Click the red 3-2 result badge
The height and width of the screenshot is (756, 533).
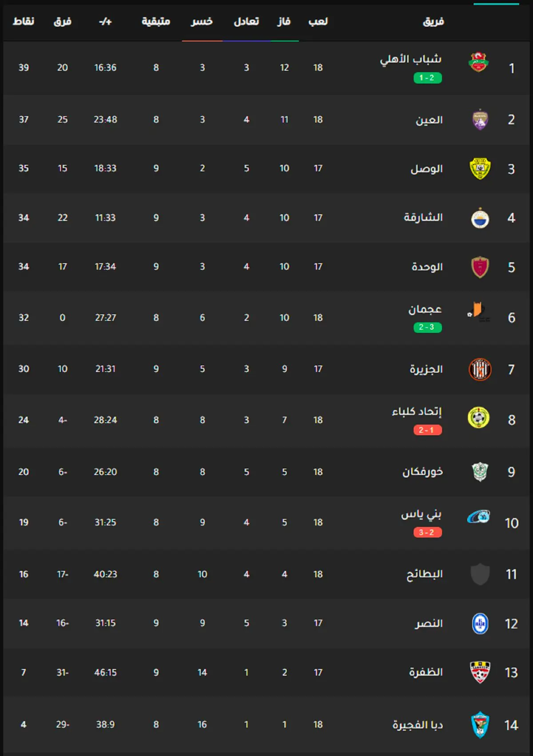click(x=427, y=532)
